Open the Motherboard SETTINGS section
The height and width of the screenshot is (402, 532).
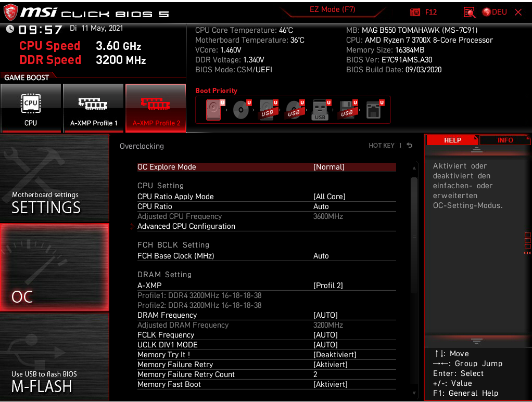point(55,178)
